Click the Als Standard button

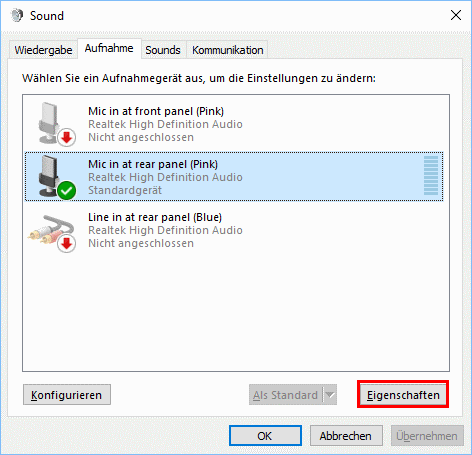pyautogui.click(x=286, y=395)
